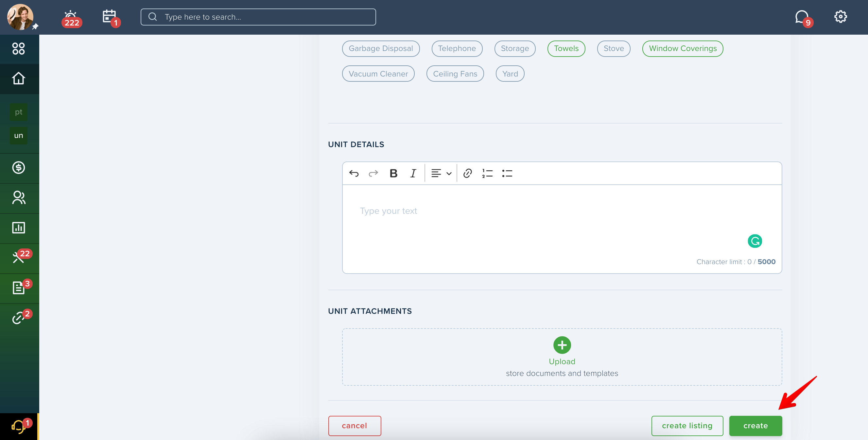
Task: Toggle the Telephone amenity
Action: 457,48
